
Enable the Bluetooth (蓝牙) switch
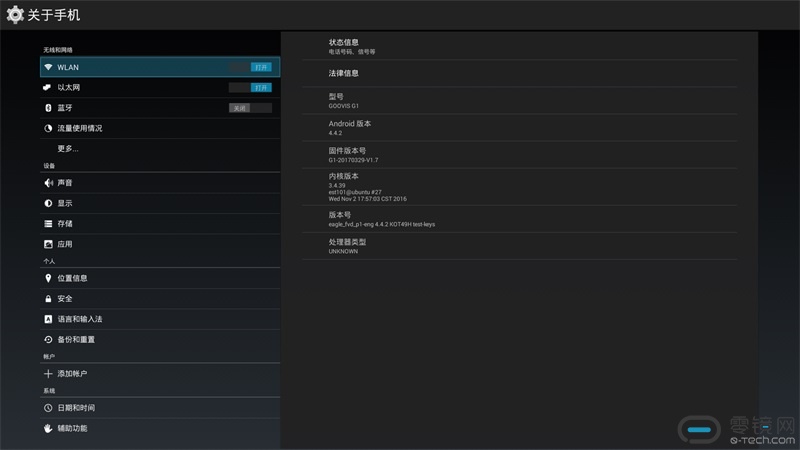(x=250, y=108)
